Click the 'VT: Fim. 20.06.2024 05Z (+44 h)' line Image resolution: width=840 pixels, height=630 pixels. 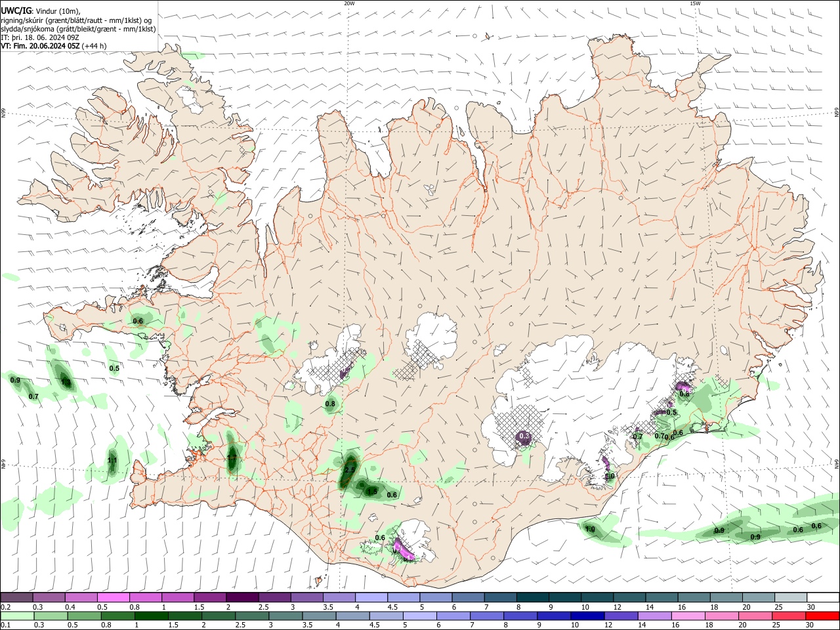pos(54,46)
